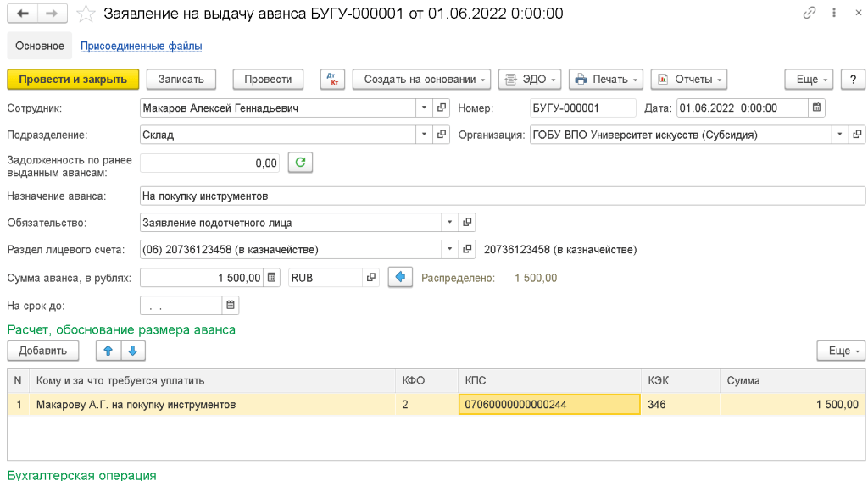The width and height of the screenshot is (868, 481).
Task: Click the star icon to add to favorites
Action: tap(86, 14)
